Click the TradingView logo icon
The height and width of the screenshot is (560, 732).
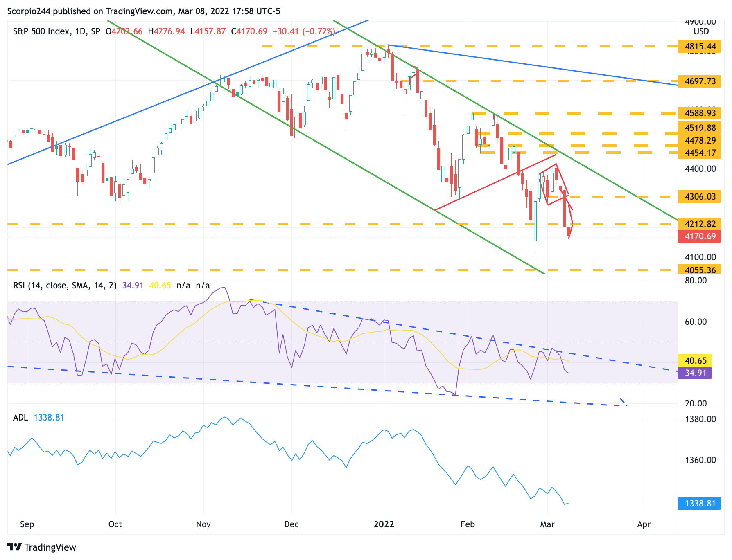[x=14, y=547]
